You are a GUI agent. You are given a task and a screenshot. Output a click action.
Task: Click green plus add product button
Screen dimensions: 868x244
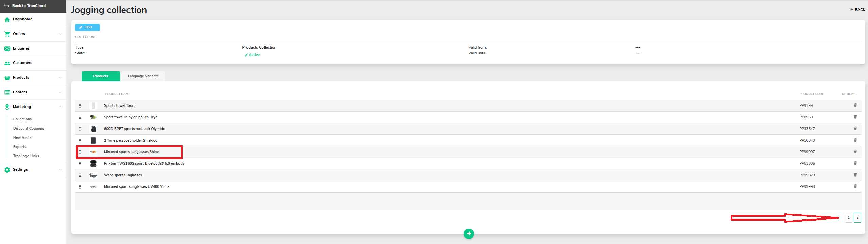pos(469,234)
